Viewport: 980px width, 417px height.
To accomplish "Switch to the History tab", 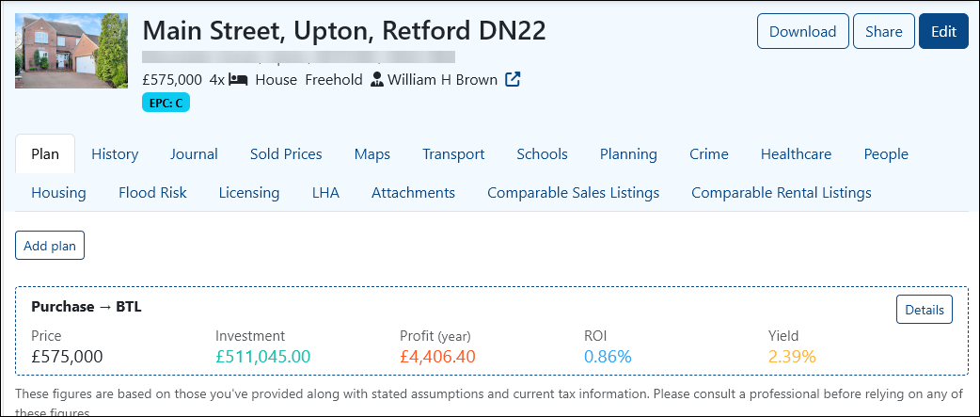I will (x=115, y=153).
